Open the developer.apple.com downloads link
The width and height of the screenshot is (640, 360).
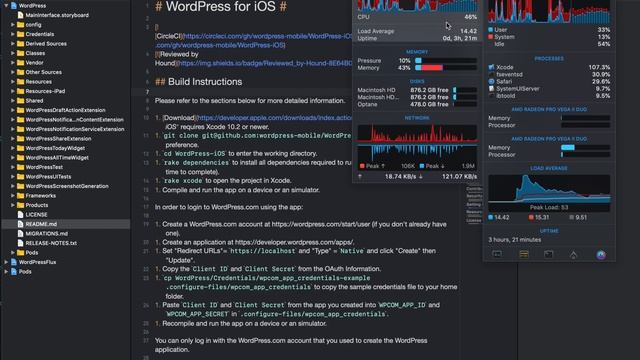(x=274, y=118)
